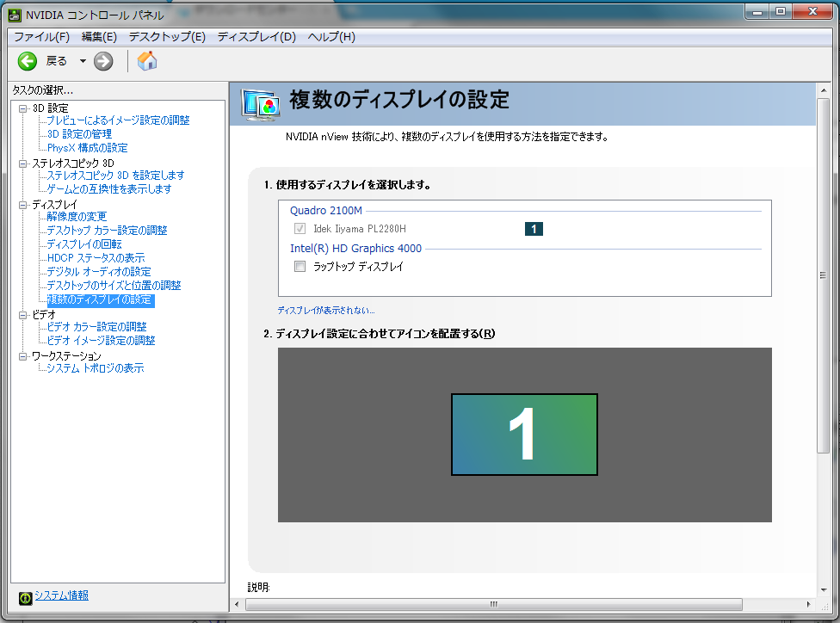Go to the Home icon in the toolbar

(x=147, y=60)
